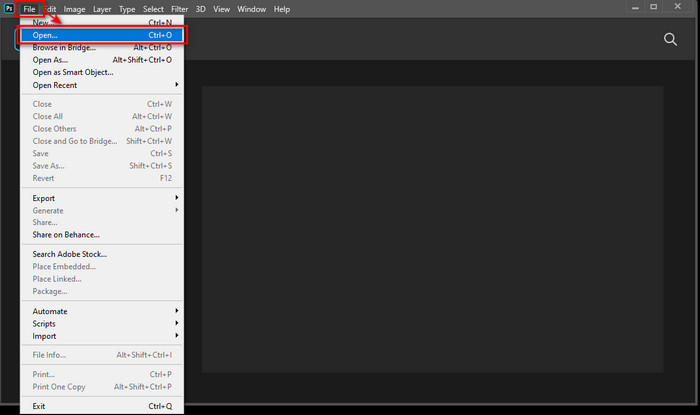This screenshot has height=415, width=700.
Task: Click the Place Linked... entry
Action: click(x=102, y=279)
